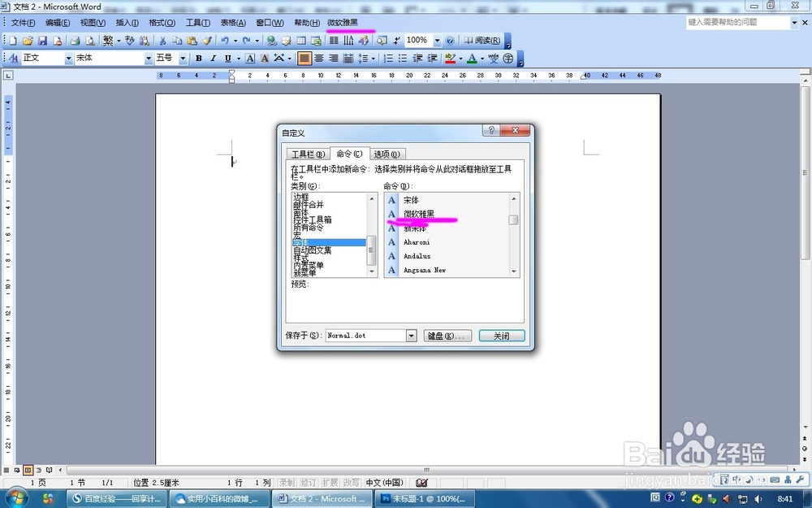
Task: Open the 文件(F) menu
Action: (24, 23)
